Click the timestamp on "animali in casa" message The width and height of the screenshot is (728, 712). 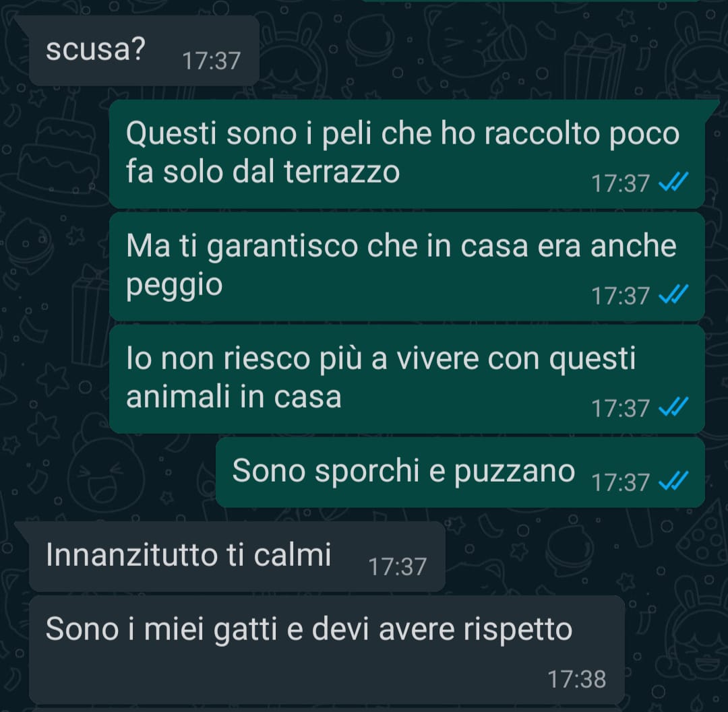(620, 408)
